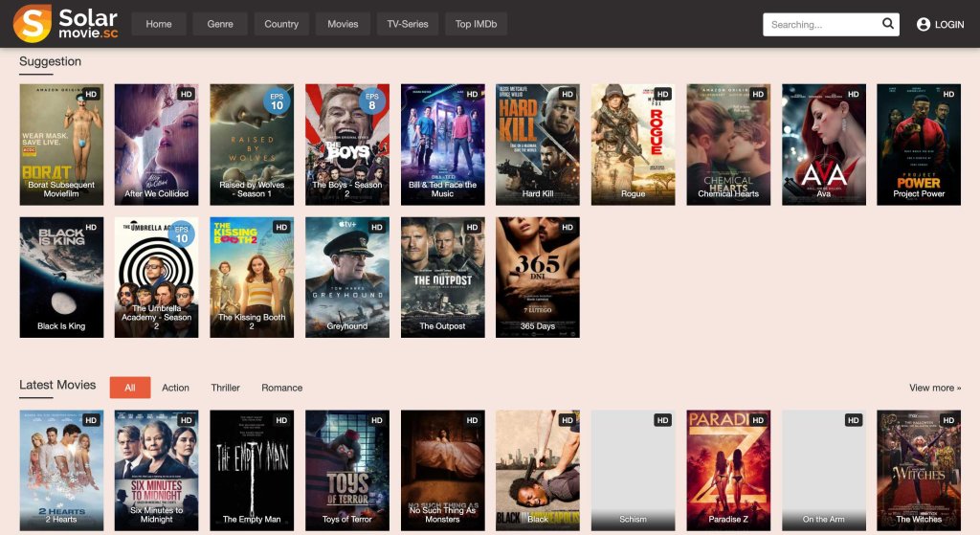Open 365 Days movie poster
Screen dimensions: 980x535
click(538, 277)
